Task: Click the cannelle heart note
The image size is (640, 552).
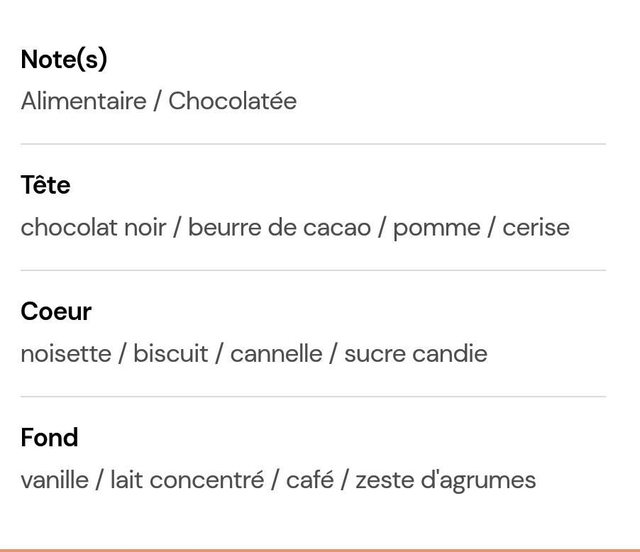Action: pyautogui.click(x=276, y=354)
